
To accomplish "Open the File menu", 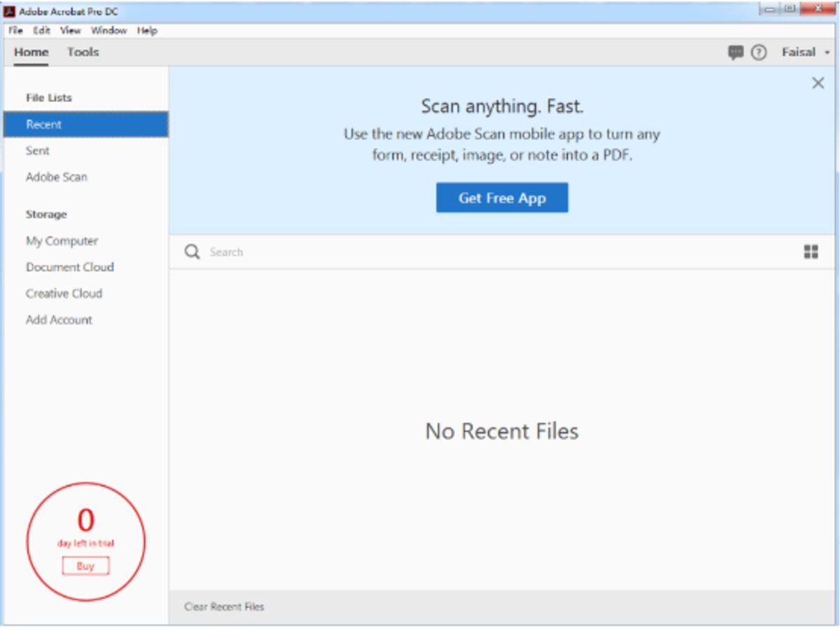I will (15, 31).
